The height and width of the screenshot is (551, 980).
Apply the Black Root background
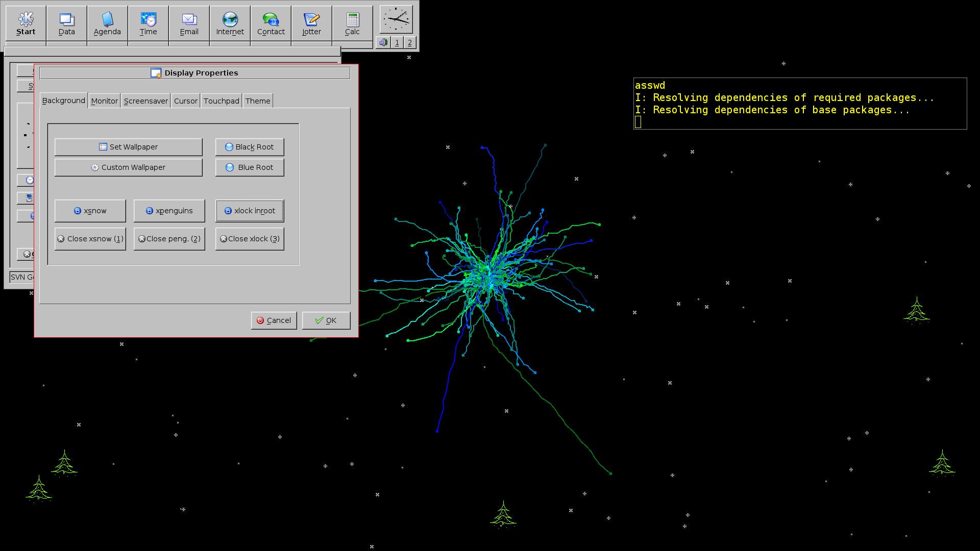pos(249,147)
